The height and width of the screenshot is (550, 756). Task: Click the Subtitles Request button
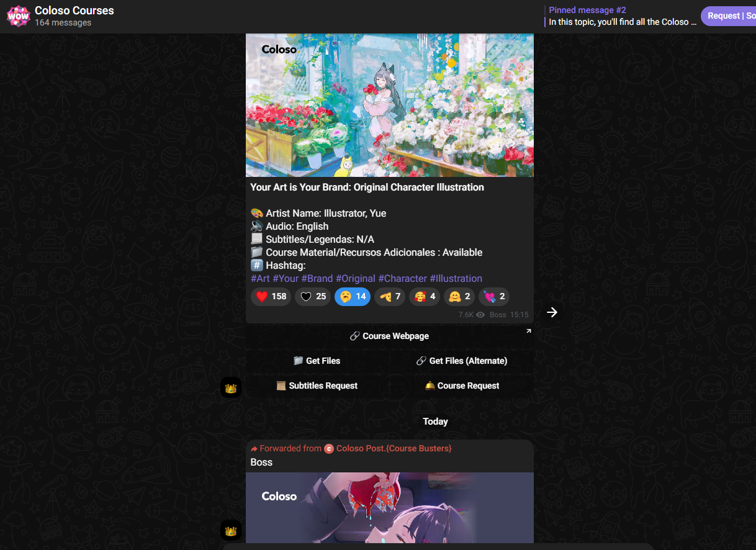point(317,385)
